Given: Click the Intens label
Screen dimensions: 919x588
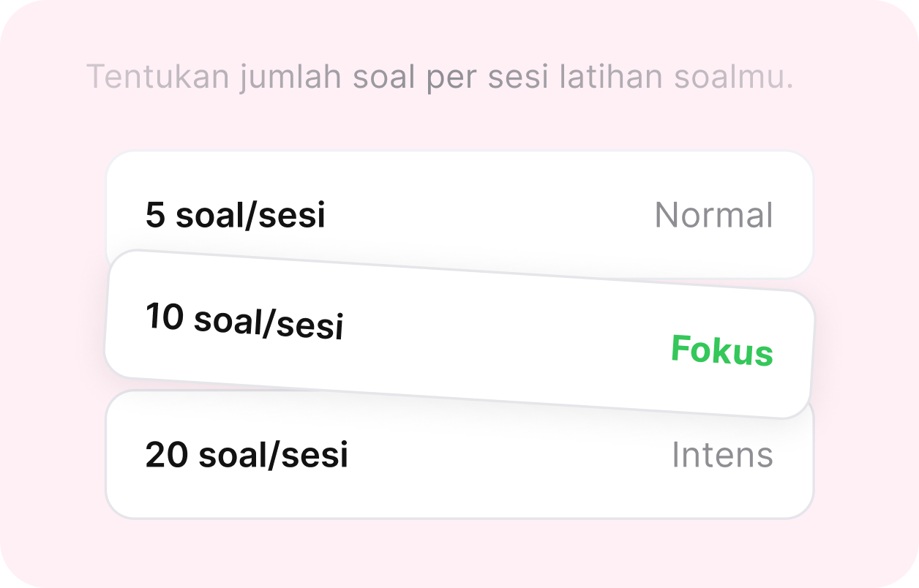Looking at the screenshot, I should click(x=721, y=455).
